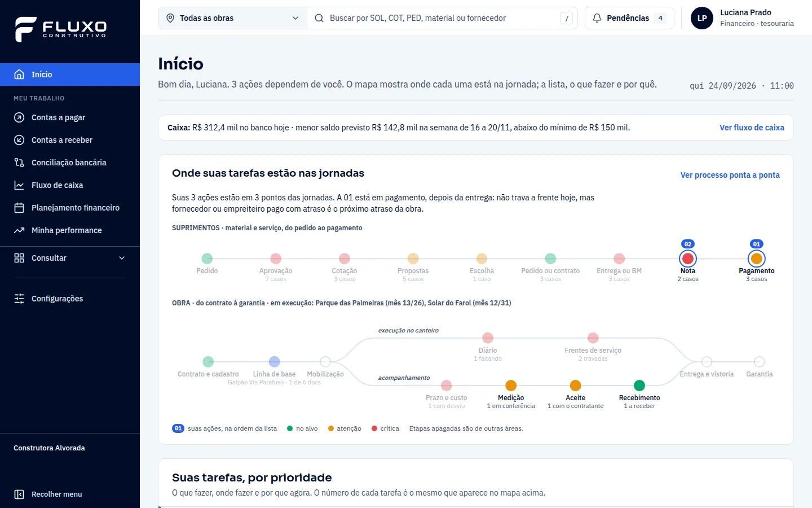Click the Linha de base stage marker
Viewport: 812px width, 508px height.
275,362
